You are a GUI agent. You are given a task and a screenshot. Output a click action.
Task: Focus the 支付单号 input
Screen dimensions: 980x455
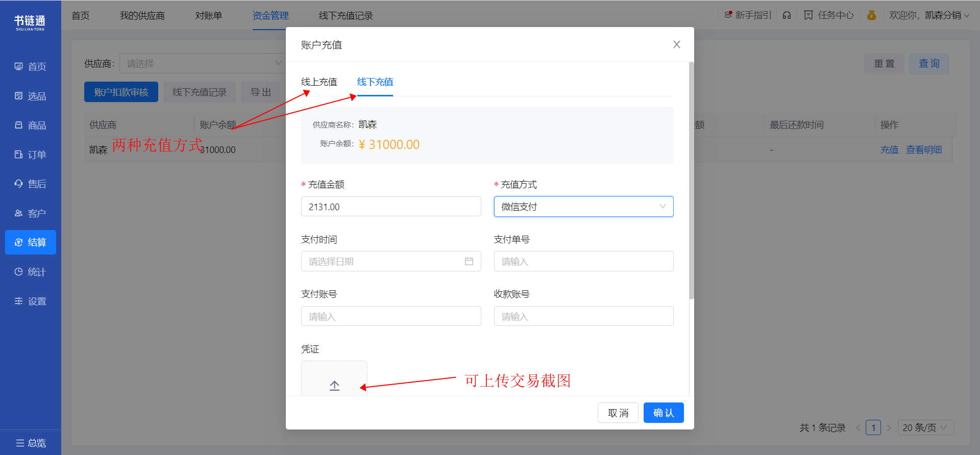pyautogui.click(x=583, y=261)
